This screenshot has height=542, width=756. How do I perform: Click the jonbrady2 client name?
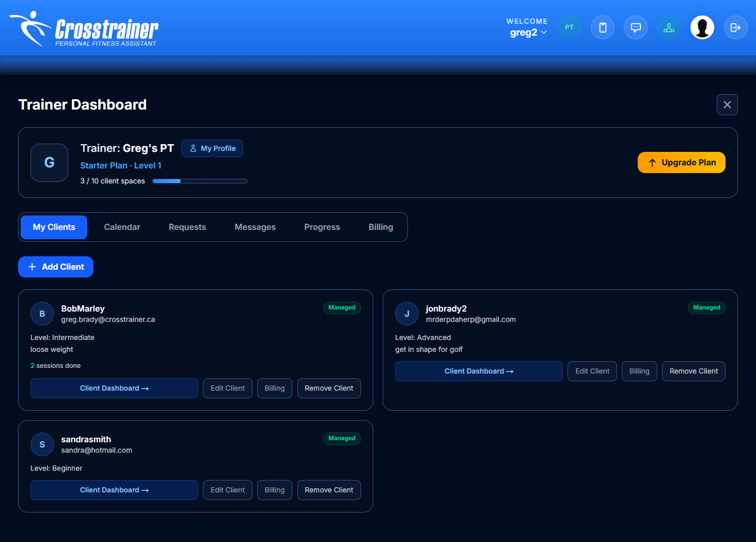(x=446, y=308)
